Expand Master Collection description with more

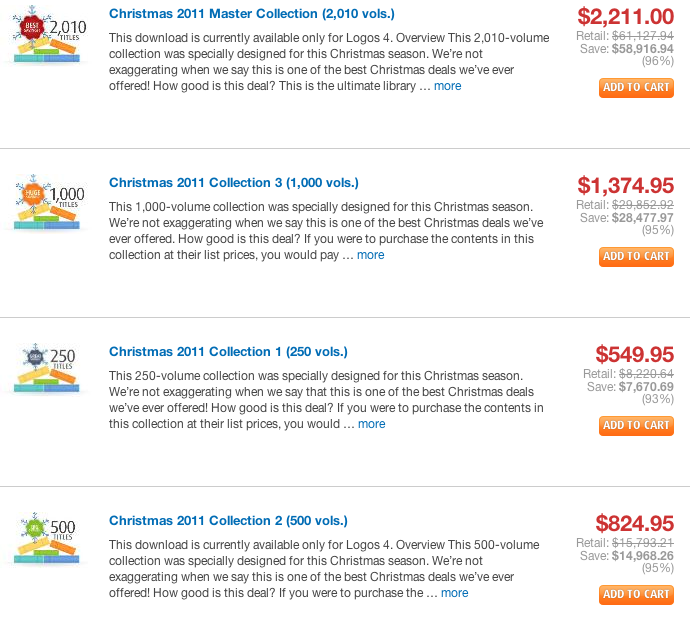pyautogui.click(x=447, y=86)
